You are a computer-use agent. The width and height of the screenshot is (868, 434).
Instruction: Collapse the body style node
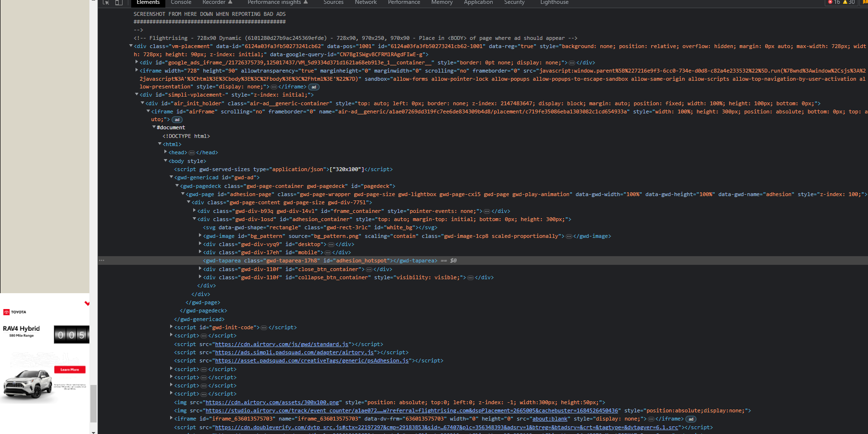coord(165,161)
